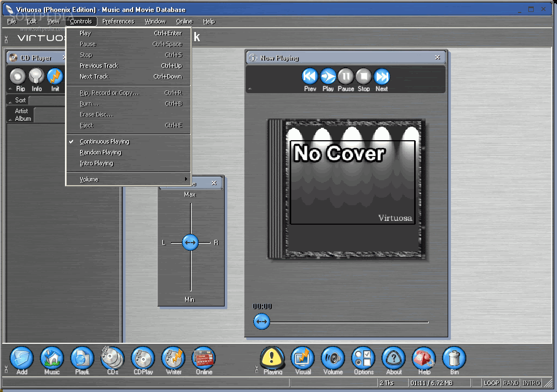Expand the Volume submenu

(129, 179)
